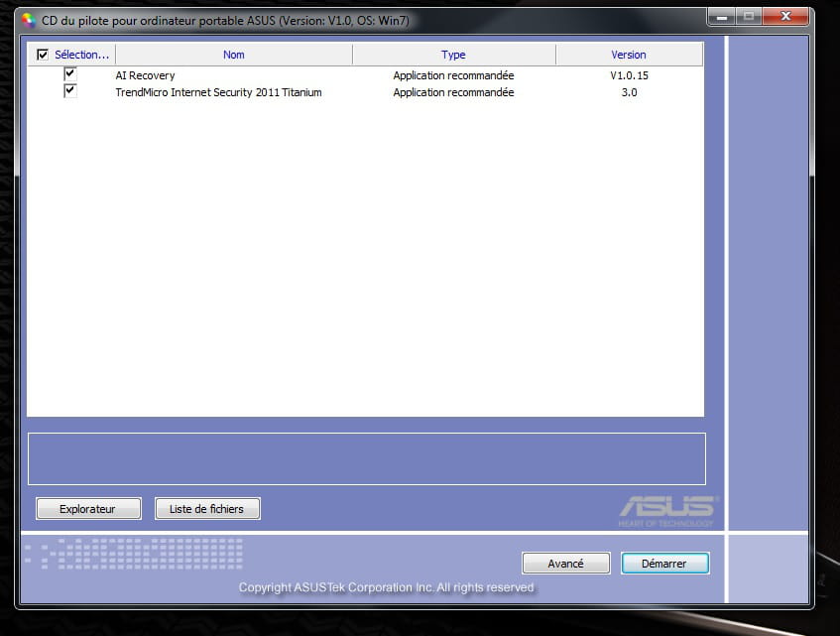Sort the list by Type column header
The image size is (840, 636).
pyautogui.click(x=453, y=55)
